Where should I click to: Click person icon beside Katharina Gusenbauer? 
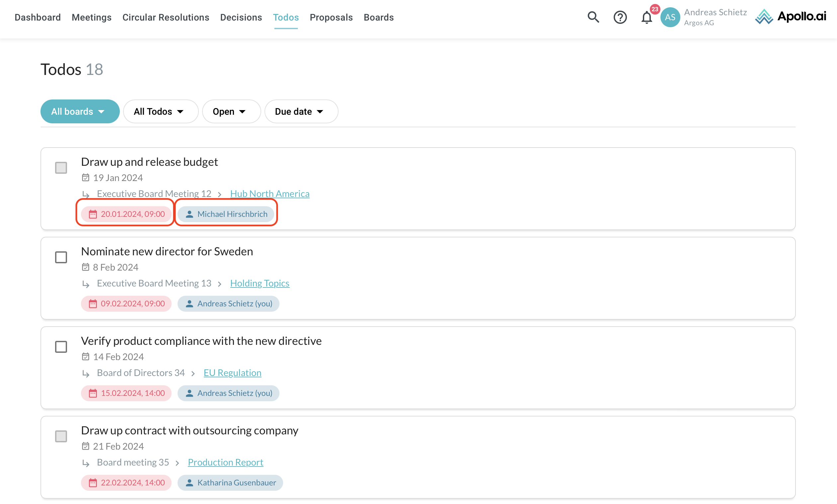pos(190,483)
